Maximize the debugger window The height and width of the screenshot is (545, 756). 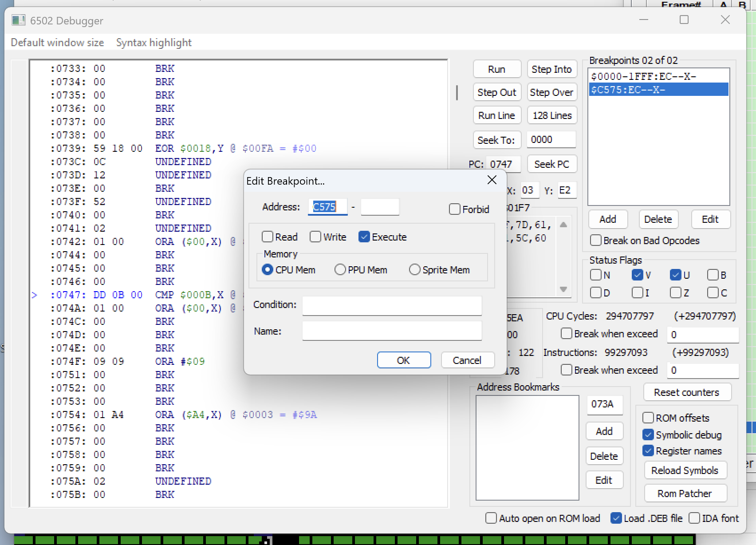coord(684,20)
